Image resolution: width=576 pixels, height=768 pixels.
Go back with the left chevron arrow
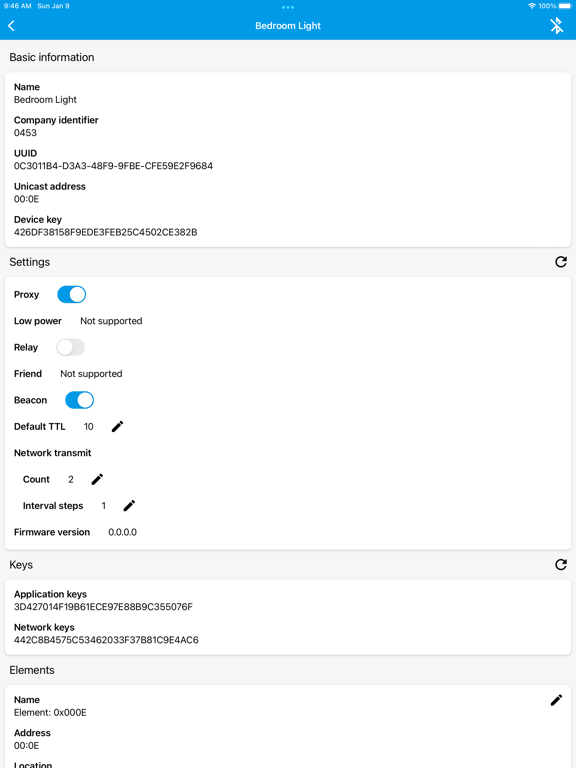click(11, 25)
